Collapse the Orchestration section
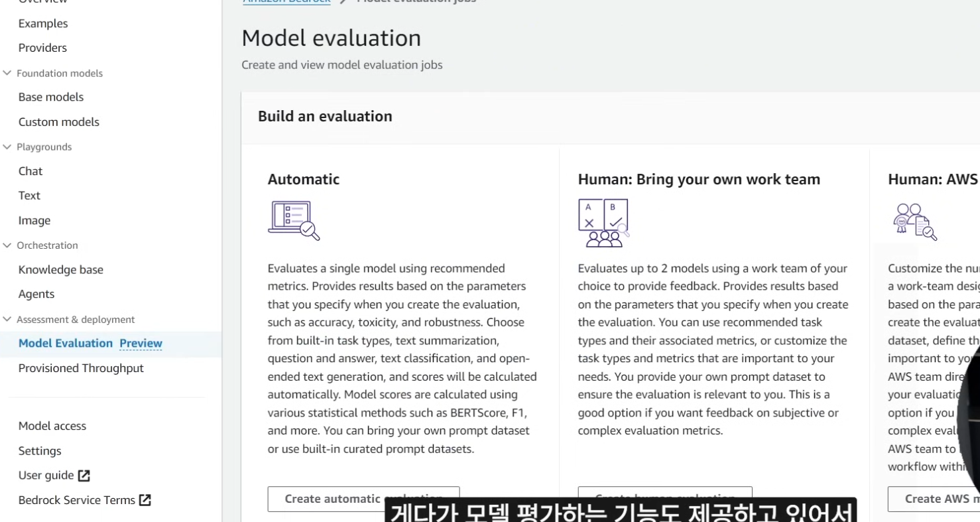This screenshot has width=980, height=522. (7, 245)
